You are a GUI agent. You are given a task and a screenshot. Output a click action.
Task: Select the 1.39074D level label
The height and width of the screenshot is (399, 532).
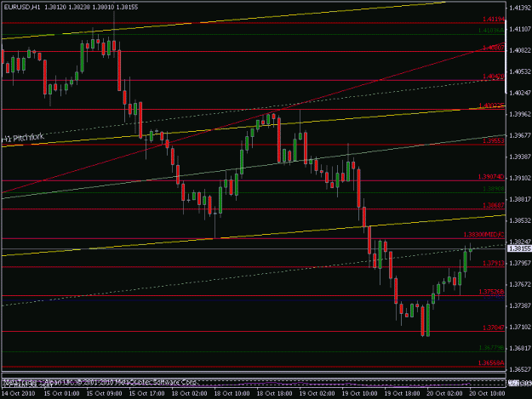(x=491, y=177)
